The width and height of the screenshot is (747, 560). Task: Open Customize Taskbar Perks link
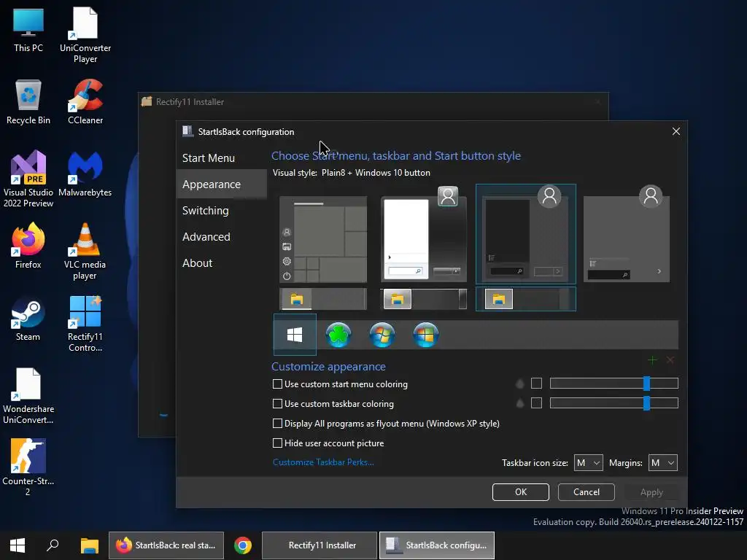point(323,462)
